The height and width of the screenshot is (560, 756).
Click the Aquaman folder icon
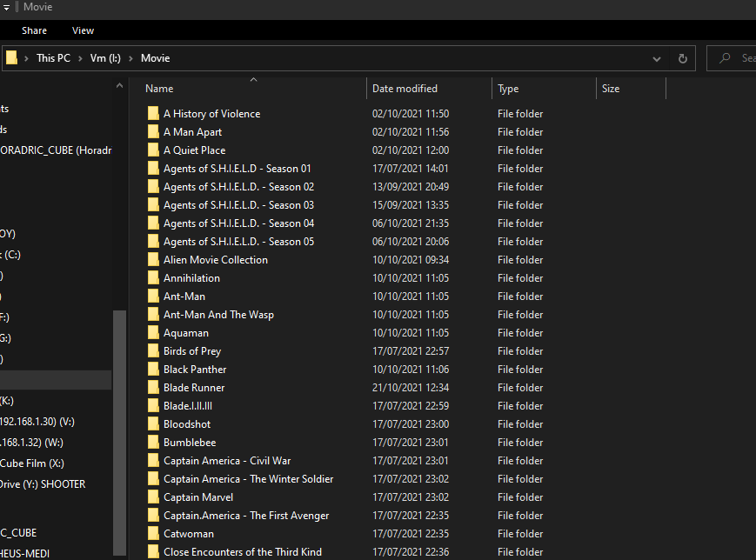tap(153, 333)
